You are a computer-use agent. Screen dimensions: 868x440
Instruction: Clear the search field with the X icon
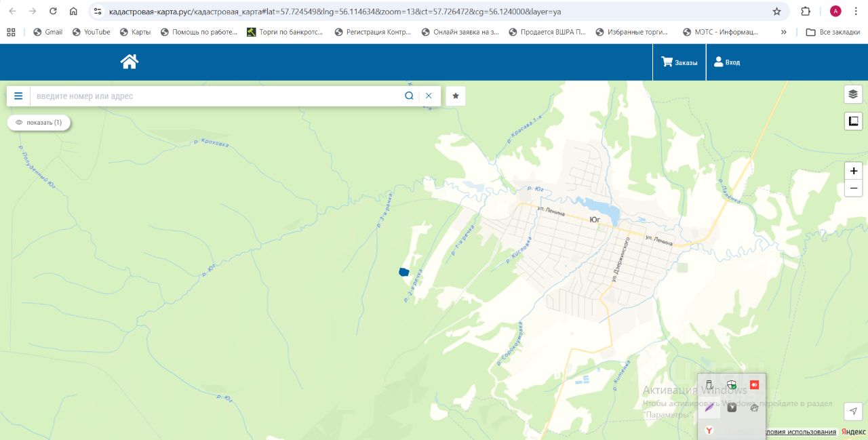coord(429,96)
